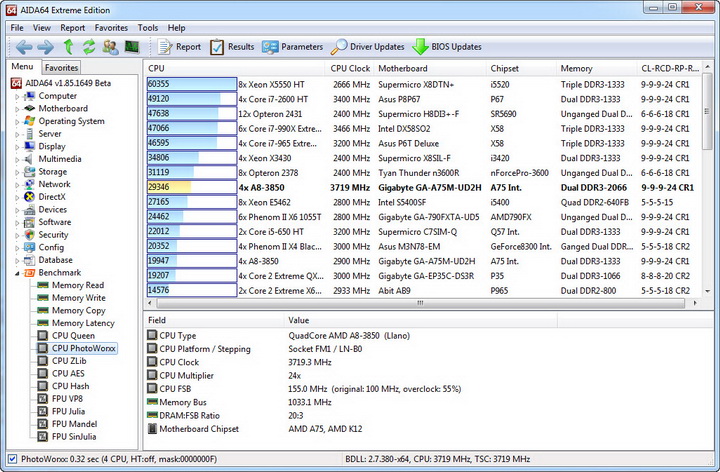The width and height of the screenshot is (720, 472).
Task: Show benchmark Results from toolbar
Action: coord(232,47)
